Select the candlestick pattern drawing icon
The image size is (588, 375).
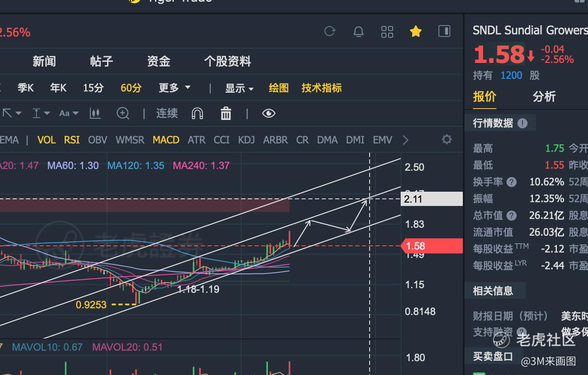pyautogui.click(x=95, y=113)
